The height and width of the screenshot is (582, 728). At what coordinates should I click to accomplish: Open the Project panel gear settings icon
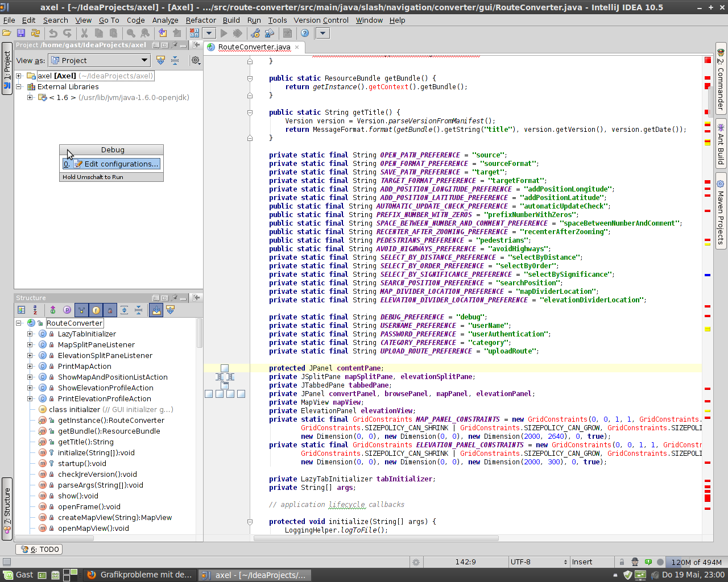[196, 60]
